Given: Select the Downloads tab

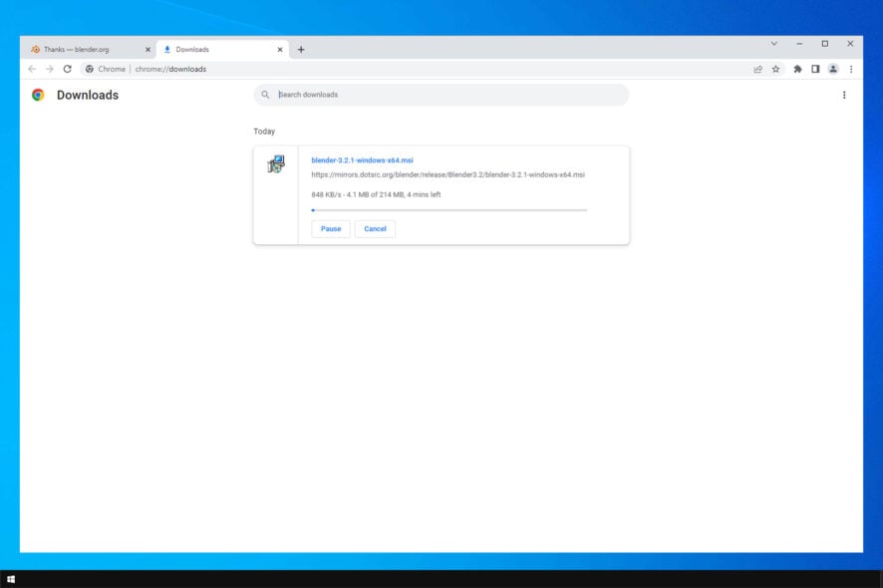Looking at the screenshot, I should (x=223, y=50).
